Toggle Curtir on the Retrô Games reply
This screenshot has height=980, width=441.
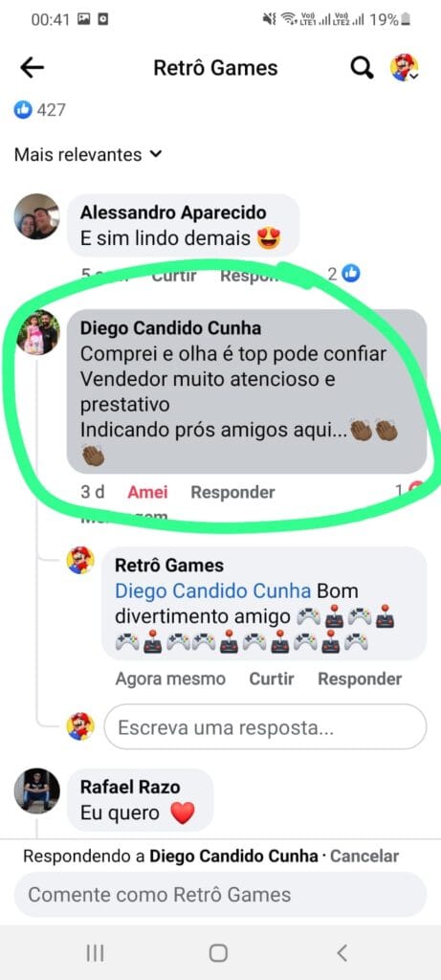pos(272,679)
